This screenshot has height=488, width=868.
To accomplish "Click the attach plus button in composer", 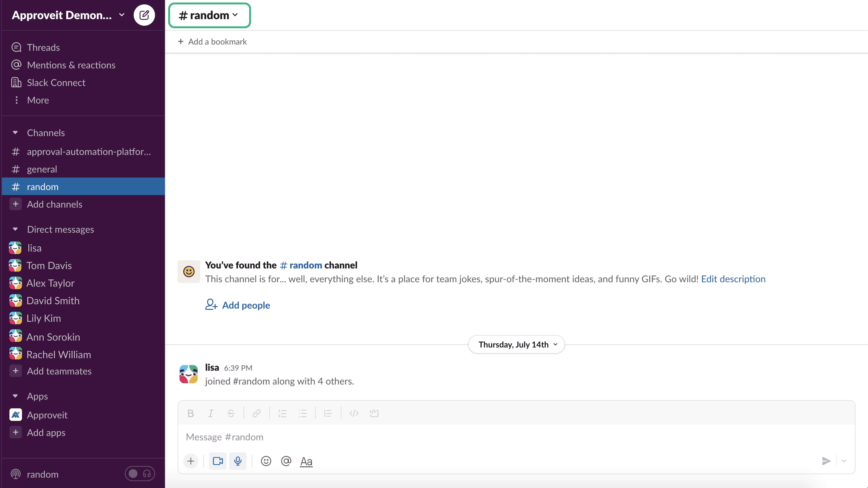I will pos(191,461).
